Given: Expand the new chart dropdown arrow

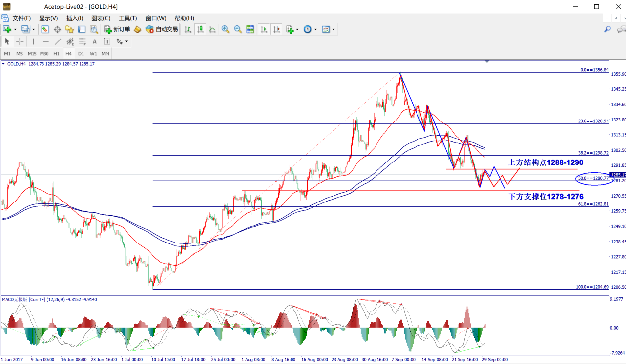Looking at the screenshot, I should (15, 30).
